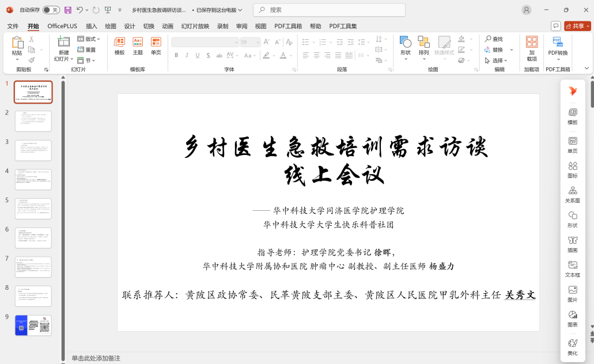Open the 美化 beautify tool in right sidebar
Viewport: 594px width, 364px height.
click(573, 347)
